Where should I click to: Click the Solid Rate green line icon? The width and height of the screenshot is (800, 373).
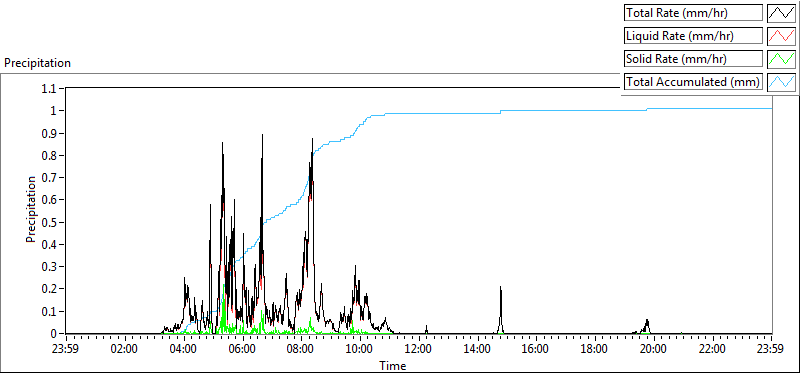tap(782, 59)
